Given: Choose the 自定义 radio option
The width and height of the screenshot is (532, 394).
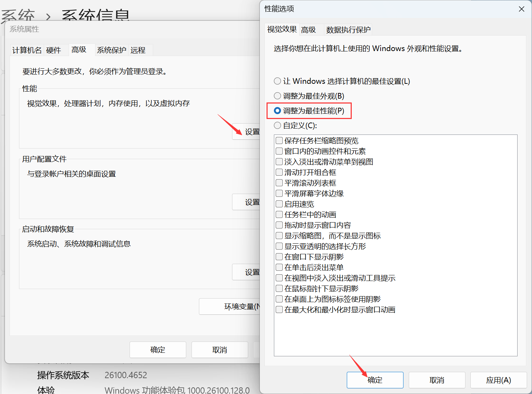Looking at the screenshot, I should (x=277, y=126).
